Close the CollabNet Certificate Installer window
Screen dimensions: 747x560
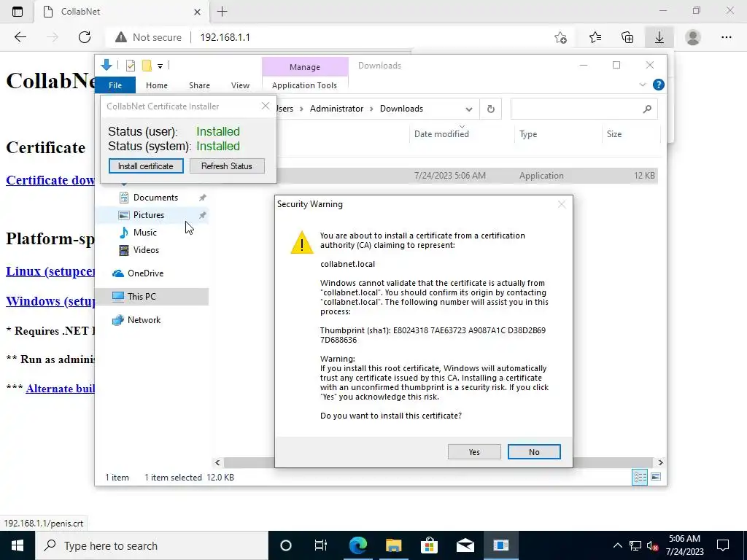point(266,106)
